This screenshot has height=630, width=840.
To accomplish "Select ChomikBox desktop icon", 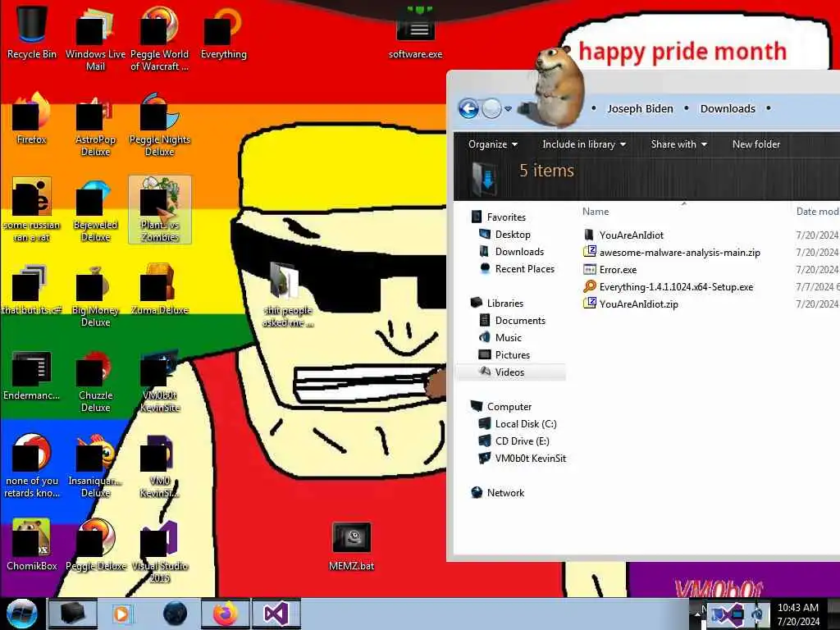I will coord(32,545).
